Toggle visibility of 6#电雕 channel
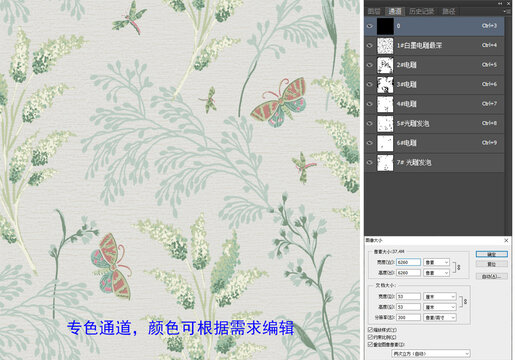The image size is (515, 360). (370, 143)
